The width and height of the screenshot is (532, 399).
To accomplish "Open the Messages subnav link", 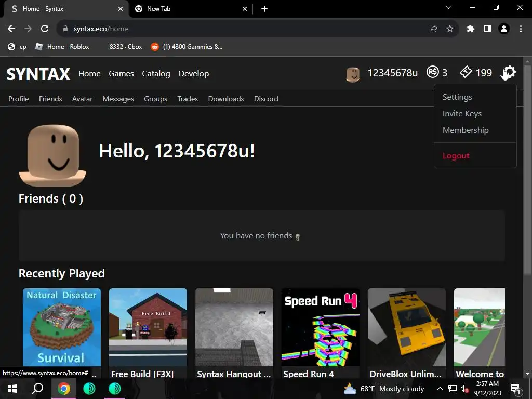I will (118, 99).
